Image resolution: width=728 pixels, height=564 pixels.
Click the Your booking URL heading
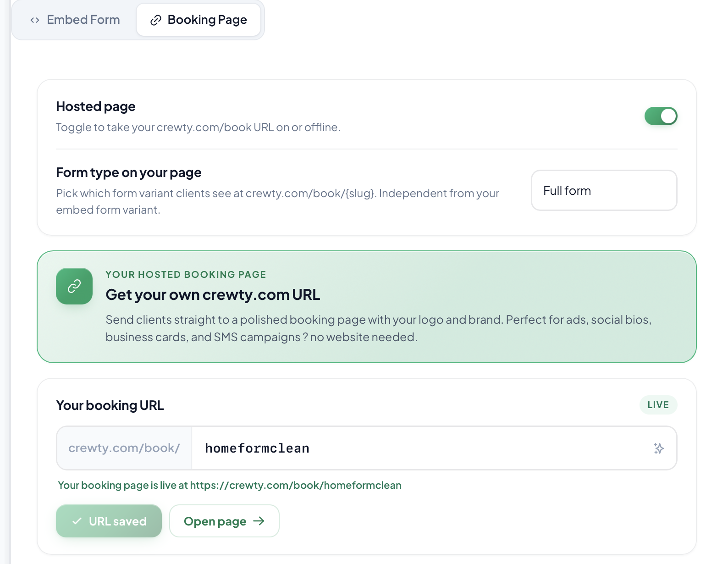(110, 405)
